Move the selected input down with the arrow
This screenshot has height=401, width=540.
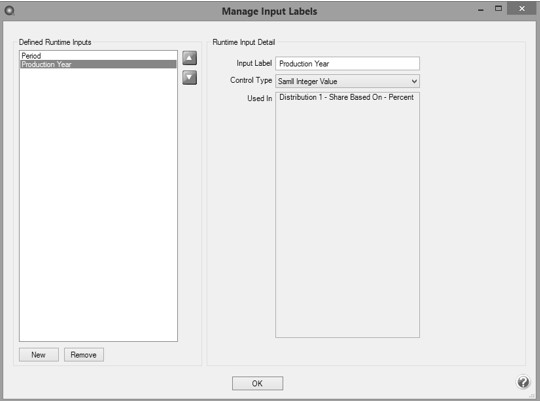coord(189,78)
